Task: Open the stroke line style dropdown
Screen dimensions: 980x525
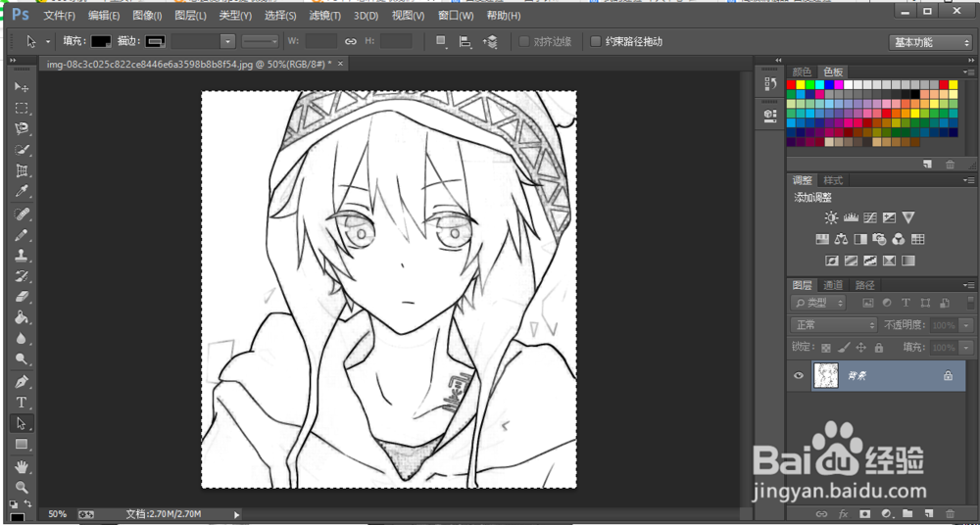Action: [x=261, y=41]
